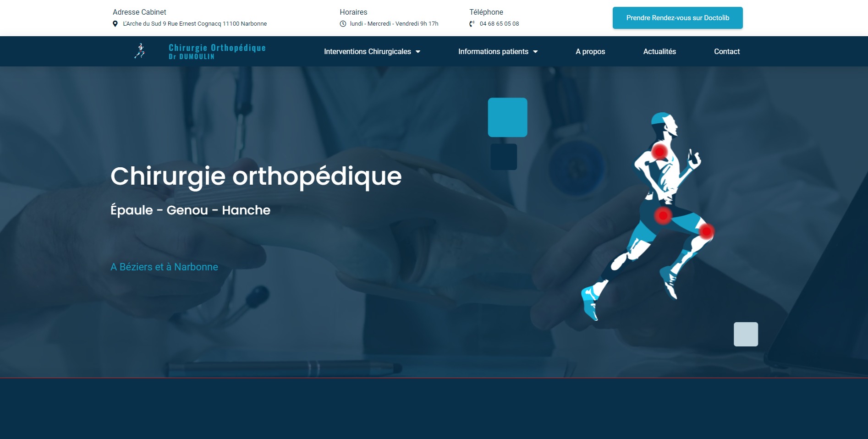
Task: Click the lundi - Mercredi - Vendredi hours text
Action: click(x=394, y=24)
